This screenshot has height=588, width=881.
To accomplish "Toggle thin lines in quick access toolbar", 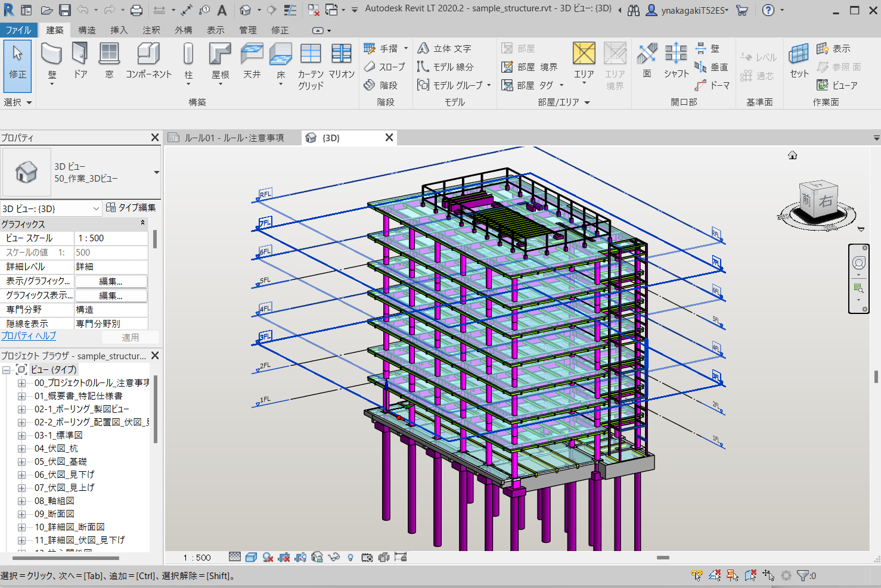I will pyautogui.click(x=291, y=10).
